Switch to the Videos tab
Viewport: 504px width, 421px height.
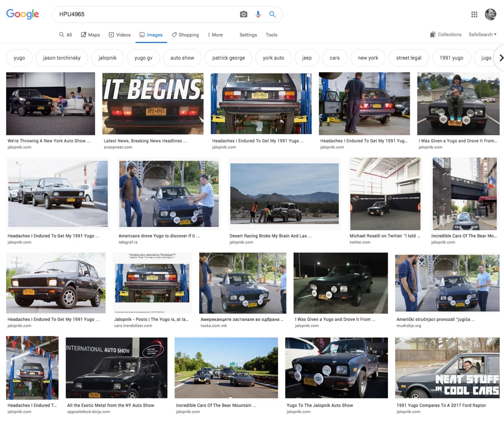point(120,35)
